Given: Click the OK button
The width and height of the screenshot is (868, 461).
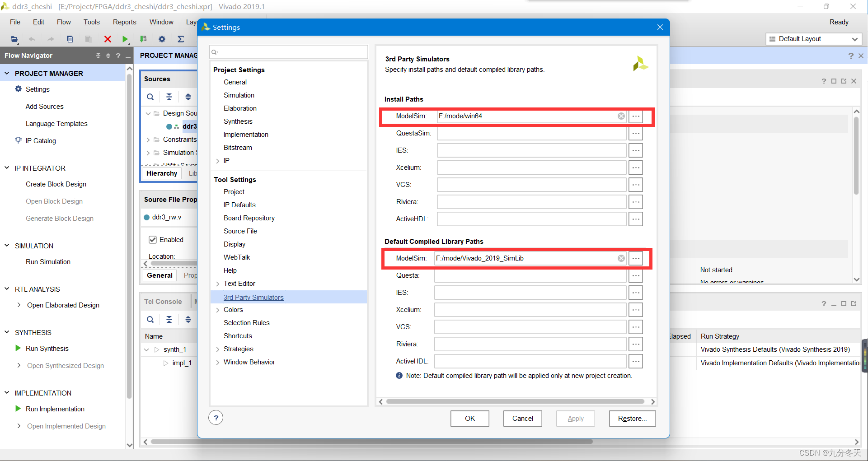Looking at the screenshot, I should tap(470, 419).
